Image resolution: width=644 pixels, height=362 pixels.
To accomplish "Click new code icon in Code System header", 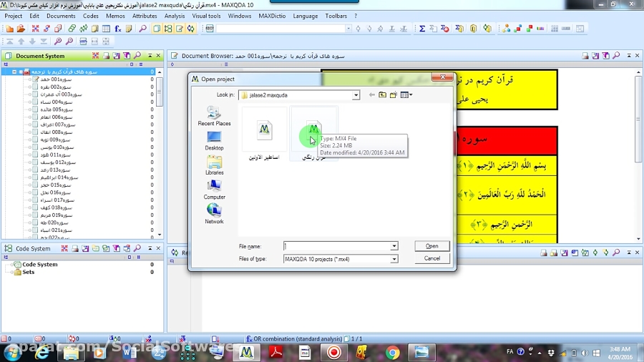I will click(96, 248).
